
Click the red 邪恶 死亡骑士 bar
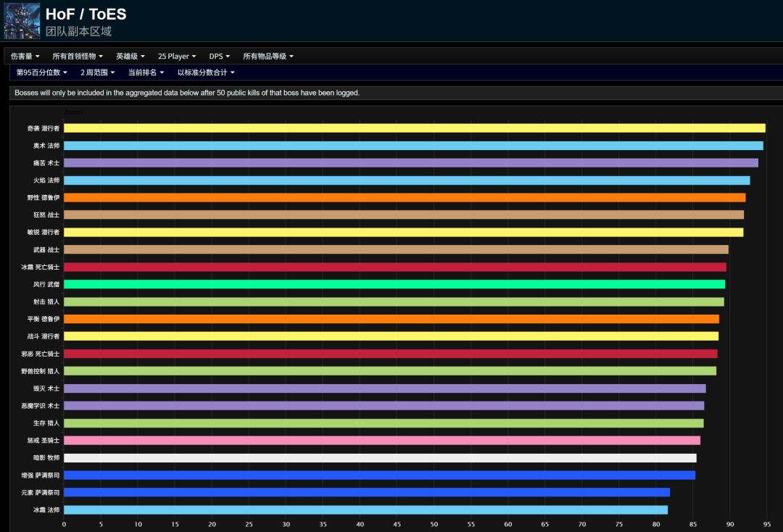[x=391, y=354]
